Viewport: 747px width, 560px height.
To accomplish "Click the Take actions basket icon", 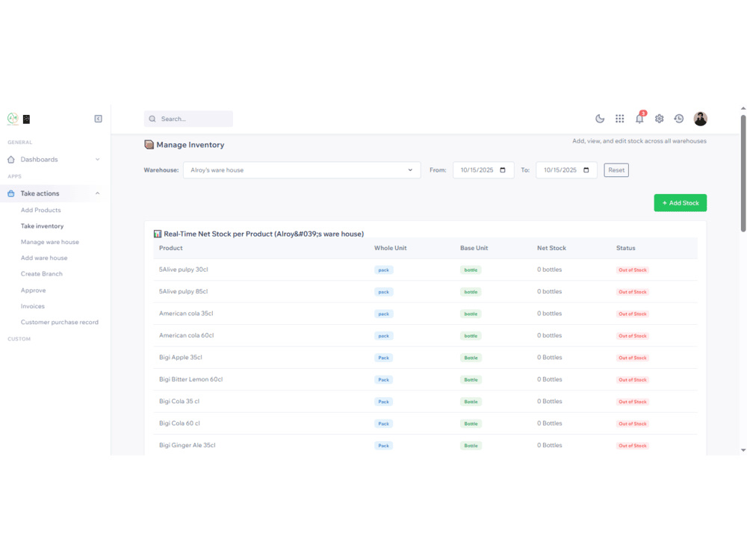I will tap(11, 193).
